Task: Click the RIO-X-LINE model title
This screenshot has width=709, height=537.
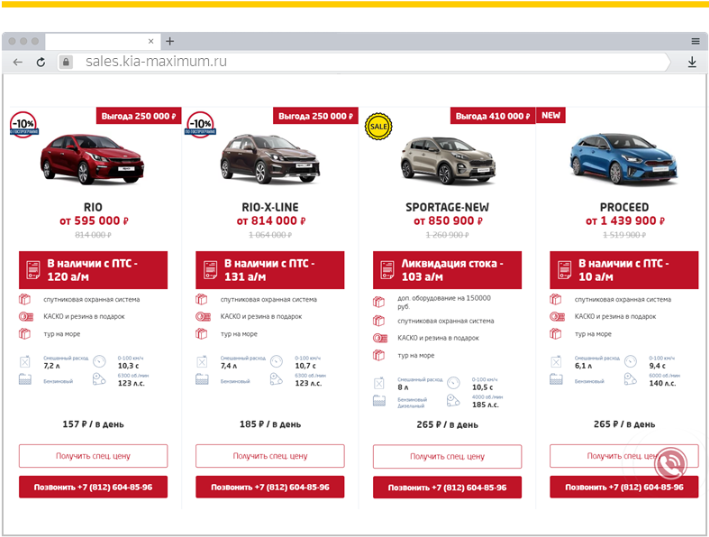Action: [x=270, y=207]
